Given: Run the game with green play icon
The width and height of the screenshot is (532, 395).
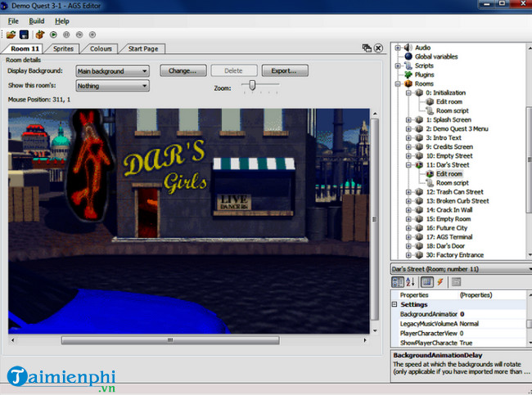Looking at the screenshot, I should (x=53, y=34).
